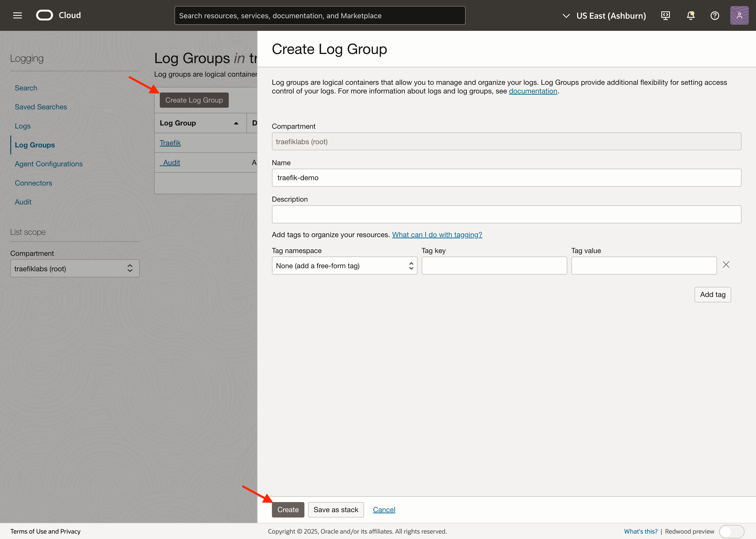Open the help question mark icon

[714, 16]
